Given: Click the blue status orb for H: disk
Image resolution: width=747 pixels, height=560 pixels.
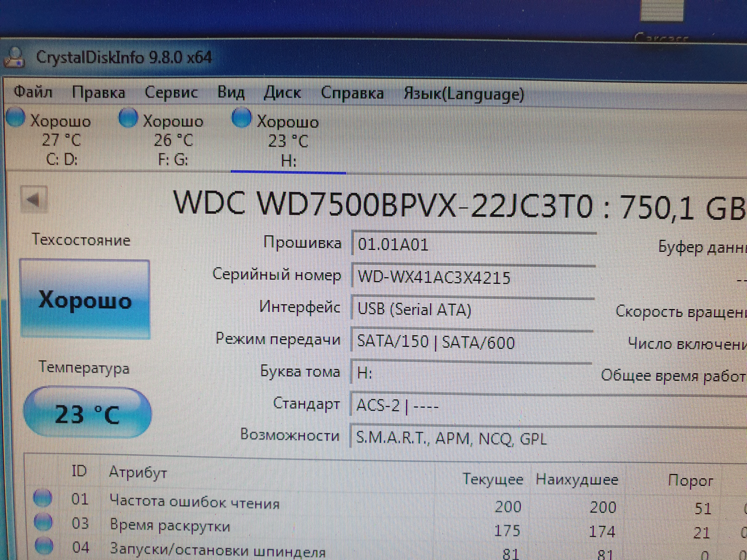Looking at the screenshot, I should pyautogui.click(x=241, y=118).
